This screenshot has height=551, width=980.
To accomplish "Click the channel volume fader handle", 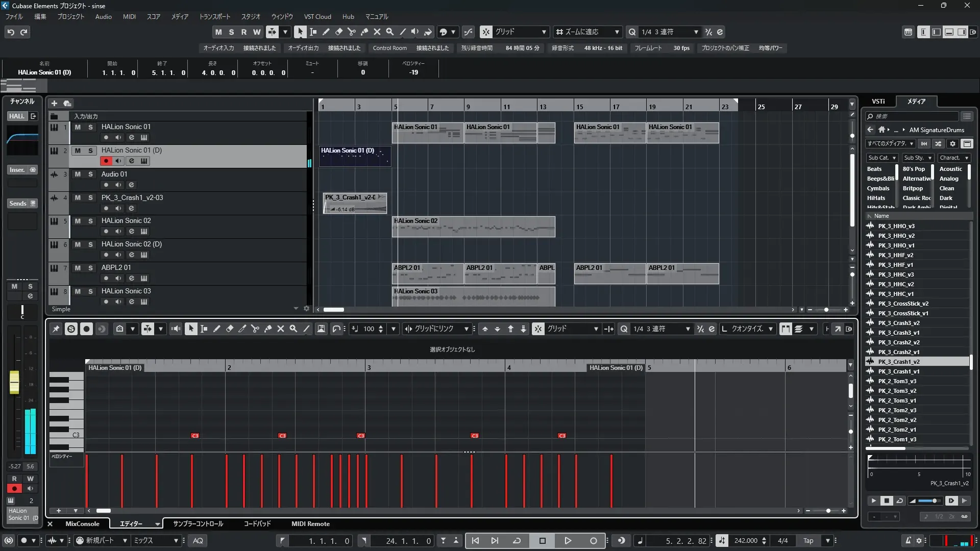I will point(14,383).
